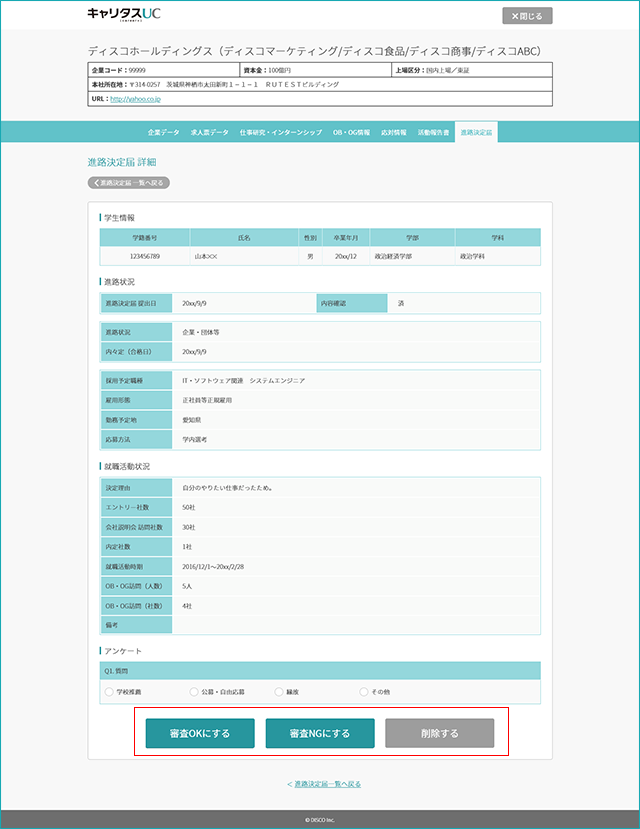
Task: Click the 進路決定届 詳細 page heading
Action: [x=122, y=162]
